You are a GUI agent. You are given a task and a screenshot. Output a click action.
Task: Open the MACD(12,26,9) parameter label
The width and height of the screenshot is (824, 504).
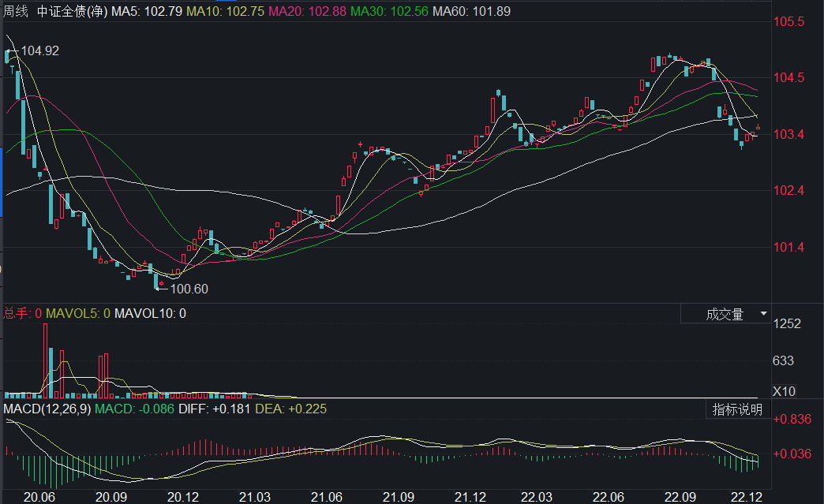(47, 409)
